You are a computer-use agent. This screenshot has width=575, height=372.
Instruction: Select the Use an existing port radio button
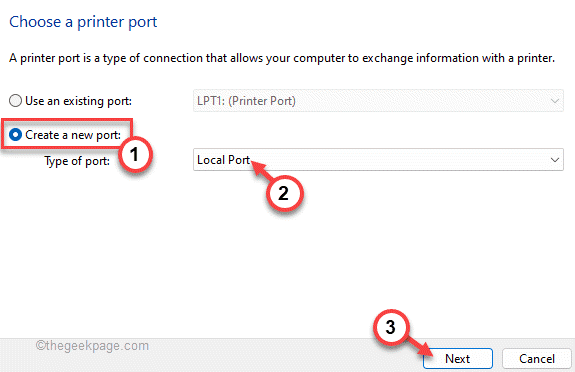click(15, 101)
